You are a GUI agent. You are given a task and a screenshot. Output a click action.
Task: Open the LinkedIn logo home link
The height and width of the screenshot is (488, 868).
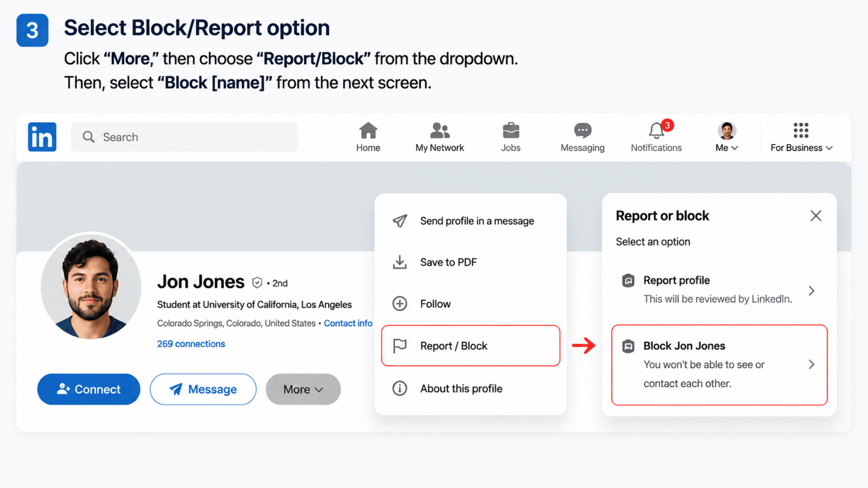click(42, 136)
